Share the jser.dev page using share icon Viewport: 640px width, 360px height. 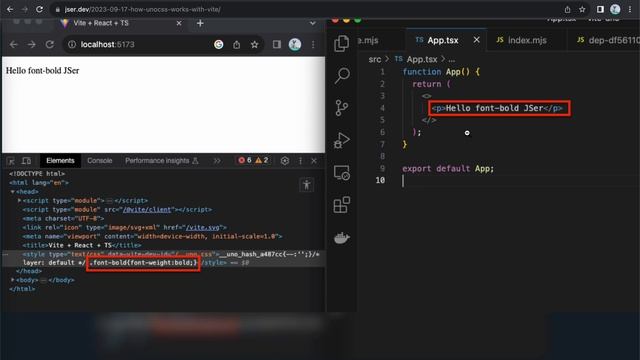click(x=567, y=9)
